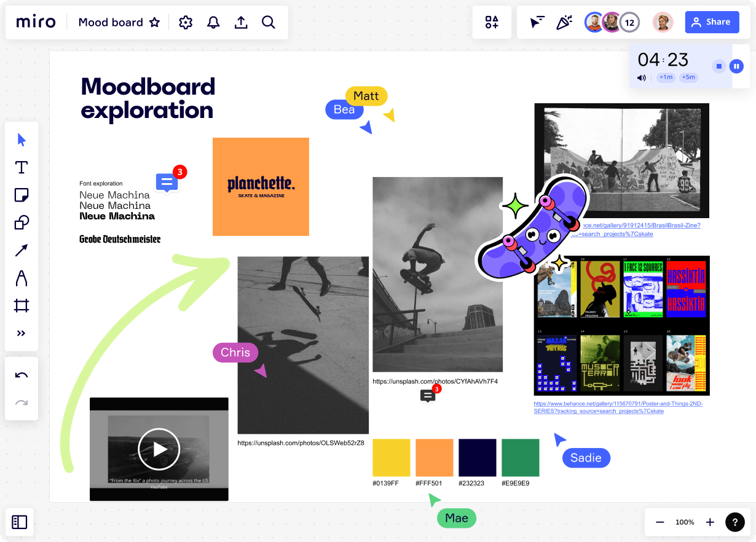Pause the running timer

click(x=736, y=66)
